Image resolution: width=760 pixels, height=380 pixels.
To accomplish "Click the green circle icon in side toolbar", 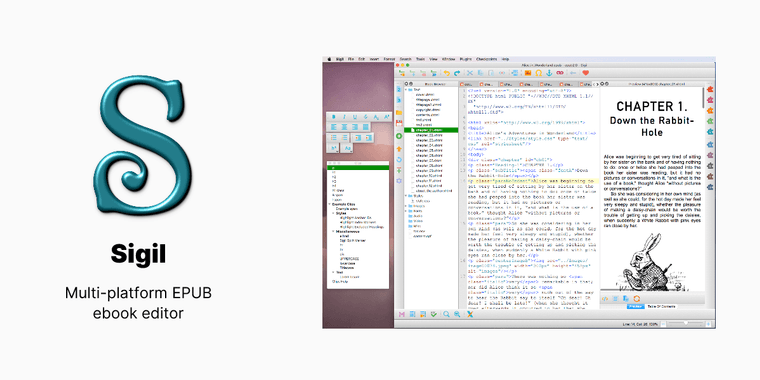I will [399, 136].
